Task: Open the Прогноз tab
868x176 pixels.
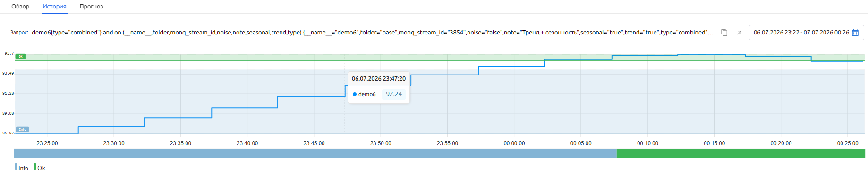Action: (91, 7)
